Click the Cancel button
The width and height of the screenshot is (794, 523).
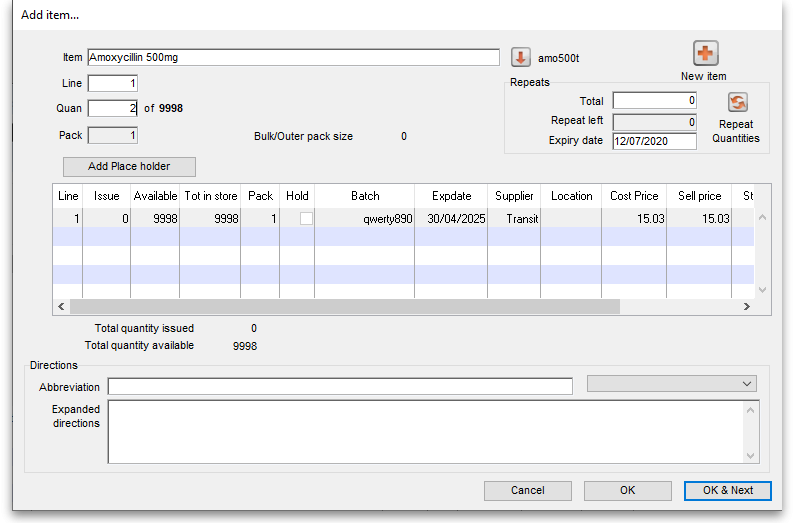527,491
